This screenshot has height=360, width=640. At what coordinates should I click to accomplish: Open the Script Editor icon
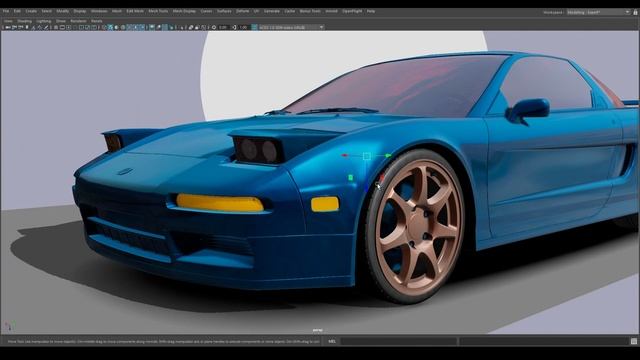pyautogui.click(x=634, y=341)
